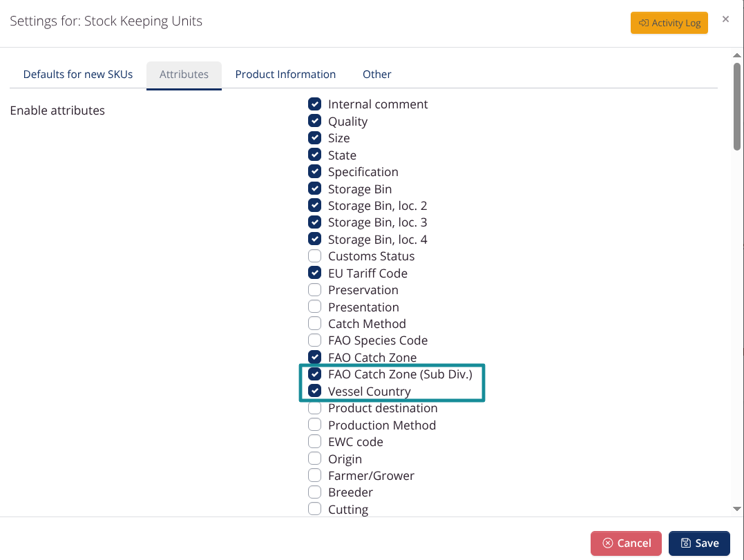Enable the Farmer/Grower checkbox
The image size is (744, 560).
[x=314, y=475]
